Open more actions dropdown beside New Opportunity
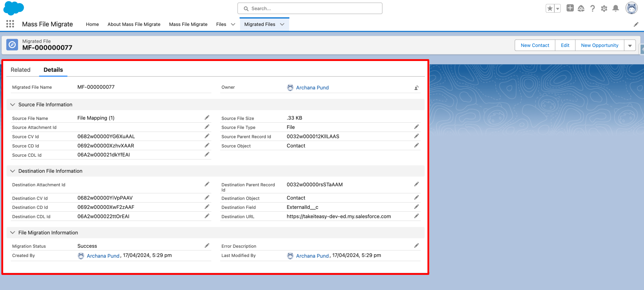The height and width of the screenshot is (290, 644). pyautogui.click(x=630, y=45)
